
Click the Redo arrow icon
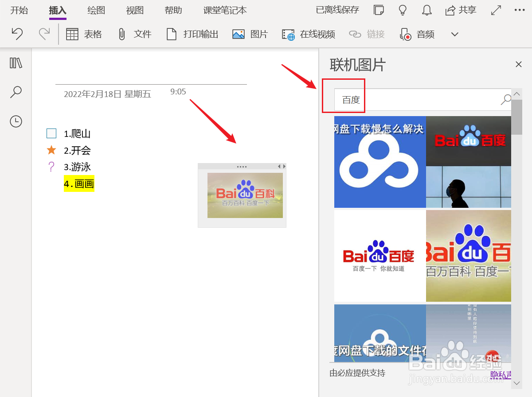point(44,34)
